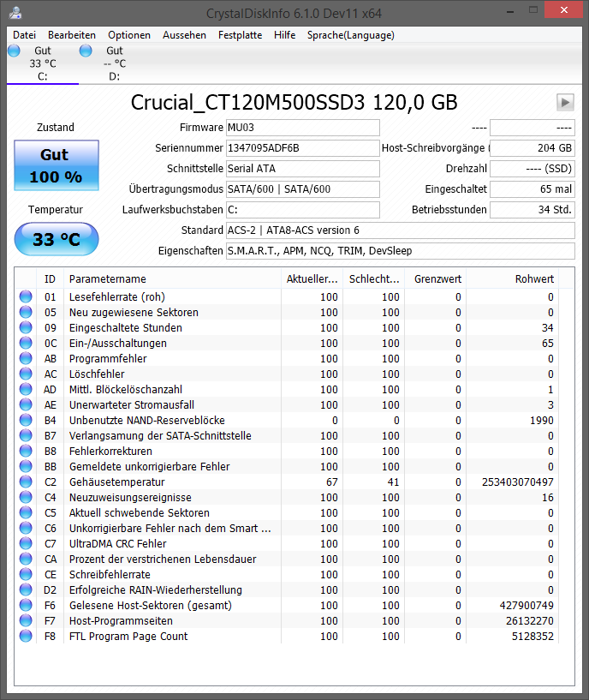
Task: Click status icon for Erfolgreiche RAIN-Wiederherstellung
Action: pyautogui.click(x=26, y=589)
